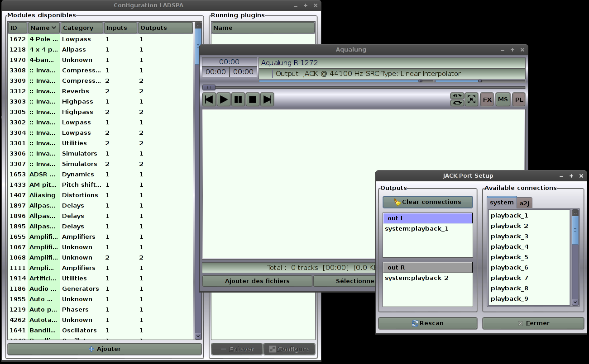Screen dimensions: 589x364
Task: Select system:playback_2 connection under out R
Action: coord(428,278)
